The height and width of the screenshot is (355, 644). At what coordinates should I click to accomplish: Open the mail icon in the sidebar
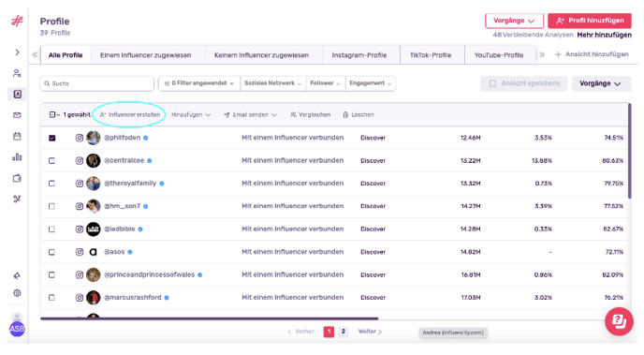pos(17,115)
